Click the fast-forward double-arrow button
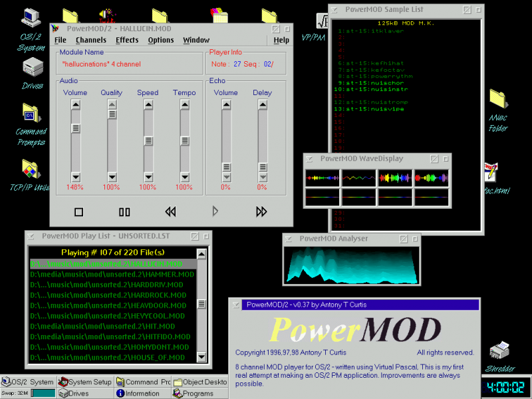Viewport: 532px width, 399px height. pos(261,211)
